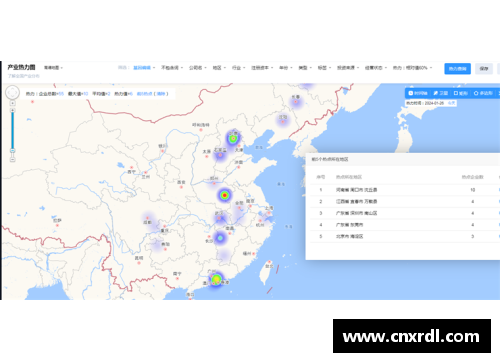The width and height of the screenshot is (500, 362).
Task: Click the green Beijing hotspot on map
Action: coord(233,138)
